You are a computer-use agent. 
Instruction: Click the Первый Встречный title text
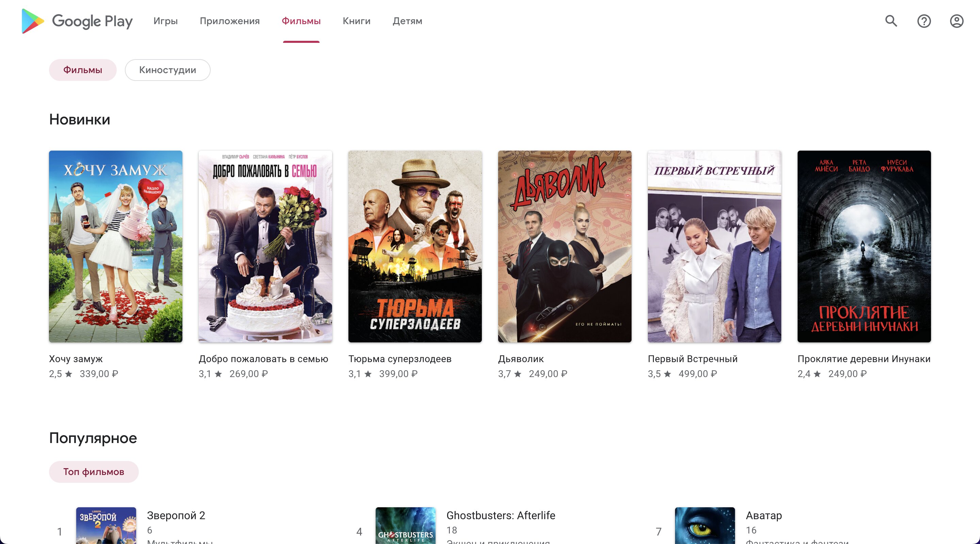(693, 359)
